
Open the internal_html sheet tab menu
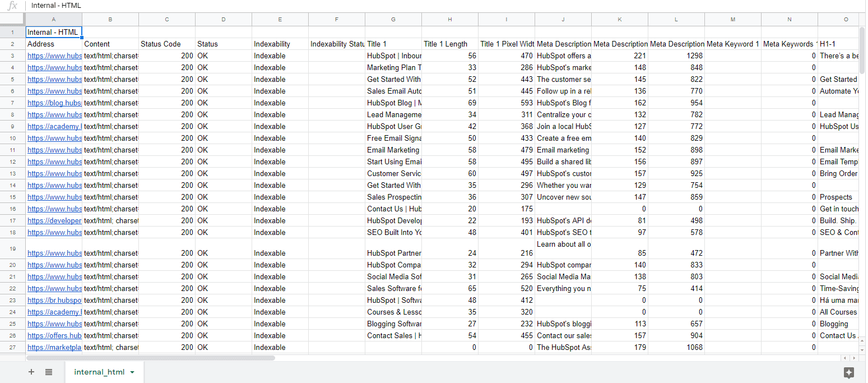[x=132, y=372]
